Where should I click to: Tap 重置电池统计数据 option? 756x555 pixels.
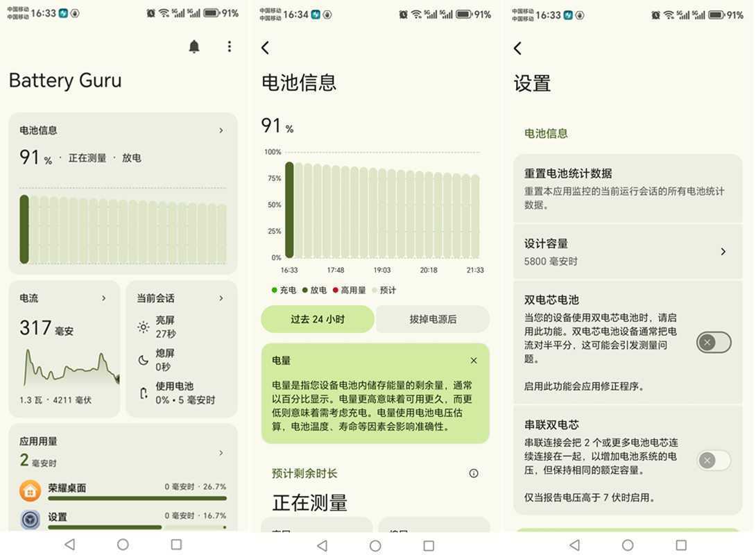[x=628, y=189]
